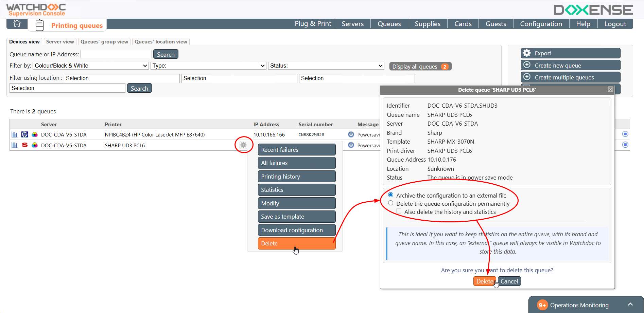Click power icon in the SHARP row

351,145
